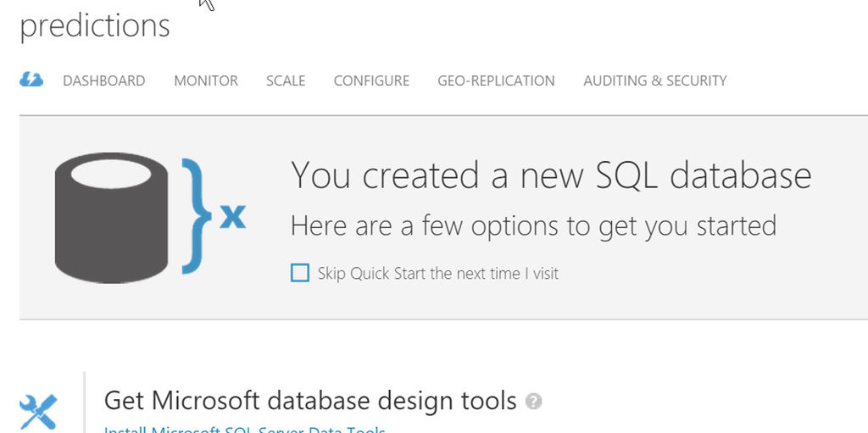
Task: Click 'You created a new SQL database' heading
Action: click(551, 175)
